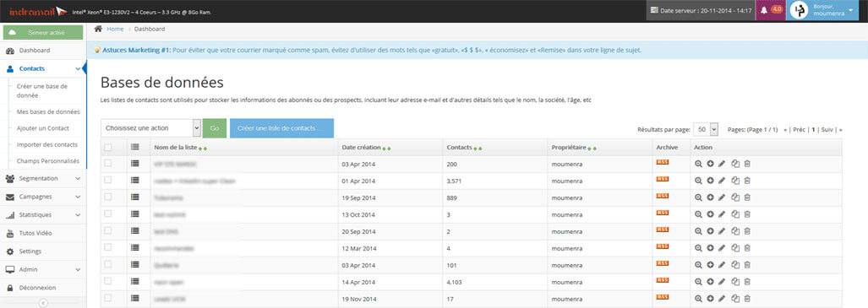Check the box for the 03 Apr 2014 200-contact list
The image size is (868, 308).
[x=108, y=163]
